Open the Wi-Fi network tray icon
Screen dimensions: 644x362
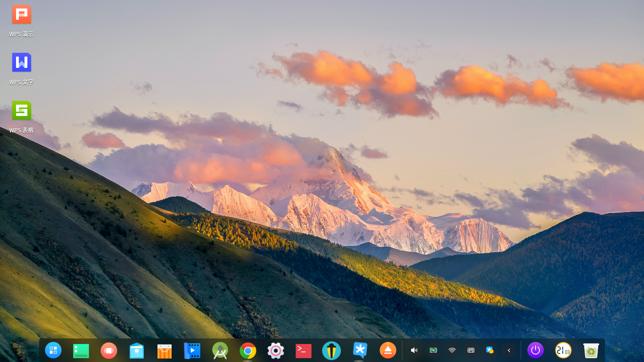tap(452, 350)
